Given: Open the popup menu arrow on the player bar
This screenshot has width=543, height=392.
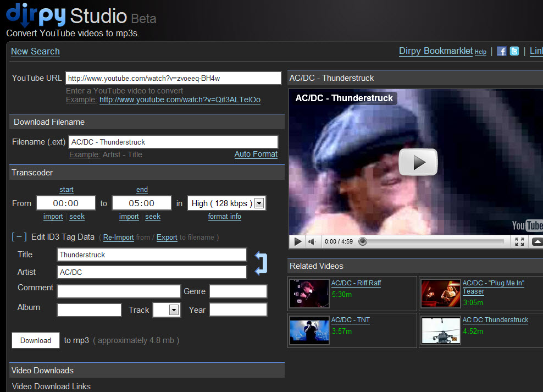Looking at the screenshot, I should point(537,241).
